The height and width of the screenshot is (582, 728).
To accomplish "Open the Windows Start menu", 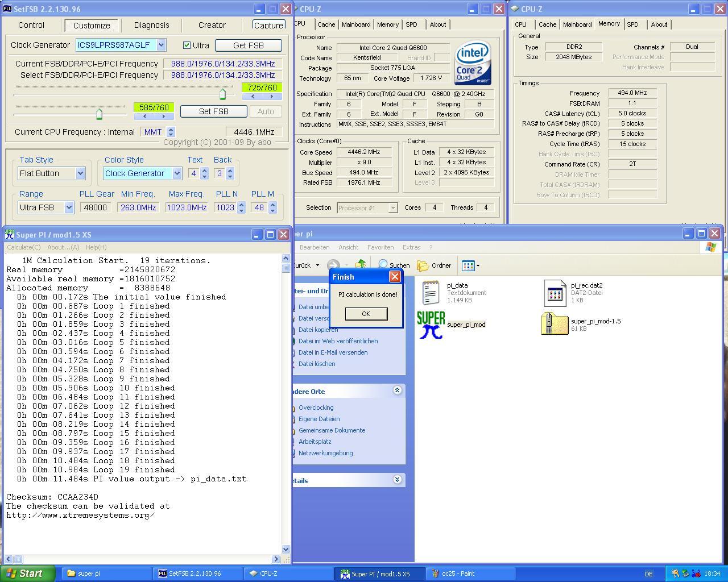I will [28, 573].
